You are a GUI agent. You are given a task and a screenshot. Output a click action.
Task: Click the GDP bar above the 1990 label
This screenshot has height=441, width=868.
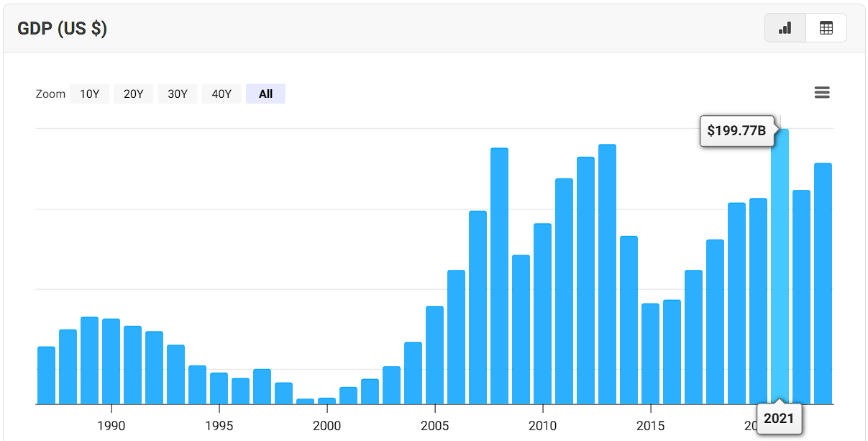(111, 361)
